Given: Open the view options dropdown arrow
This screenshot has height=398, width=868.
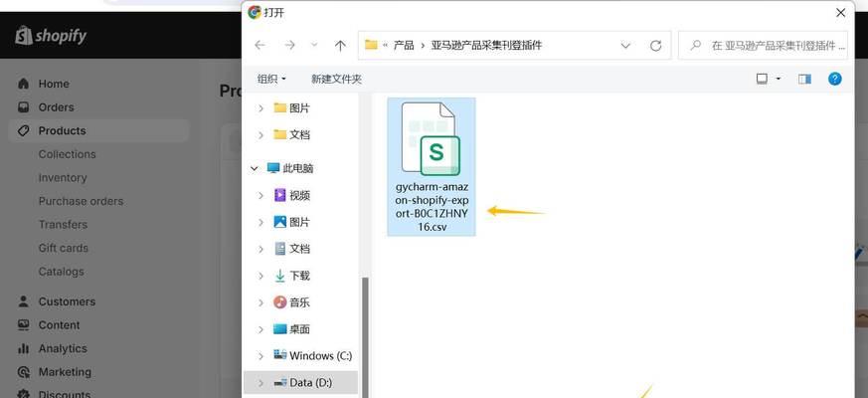Looking at the screenshot, I should pos(778,79).
